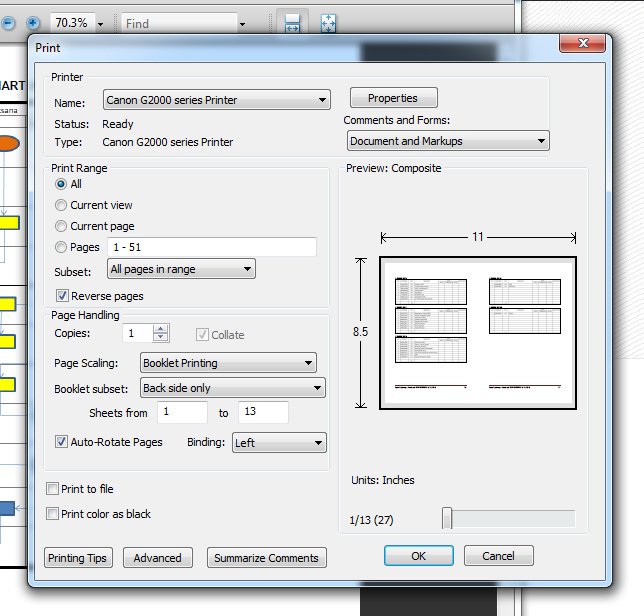Click the preview page slider handle
Image resolution: width=644 pixels, height=616 pixels.
click(447, 518)
